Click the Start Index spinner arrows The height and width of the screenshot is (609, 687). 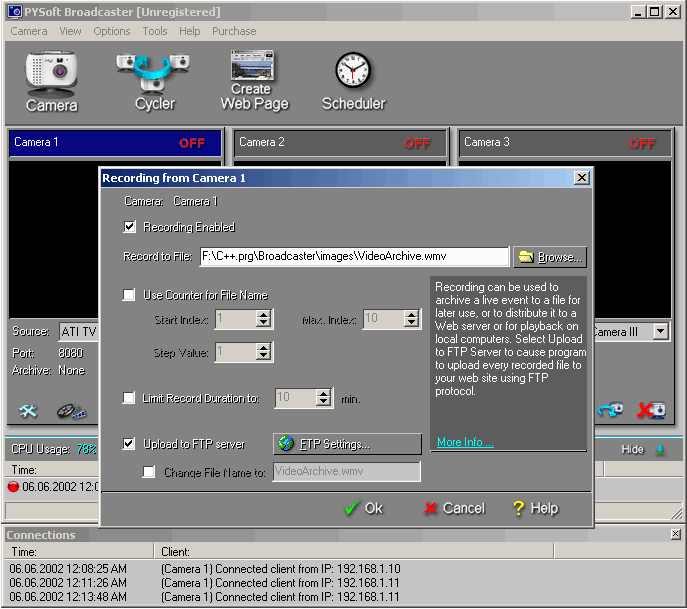(264, 319)
